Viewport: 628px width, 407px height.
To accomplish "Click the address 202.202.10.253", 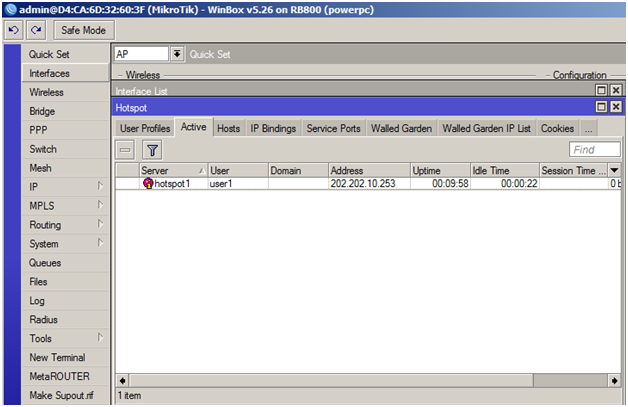I will [363, 183].
